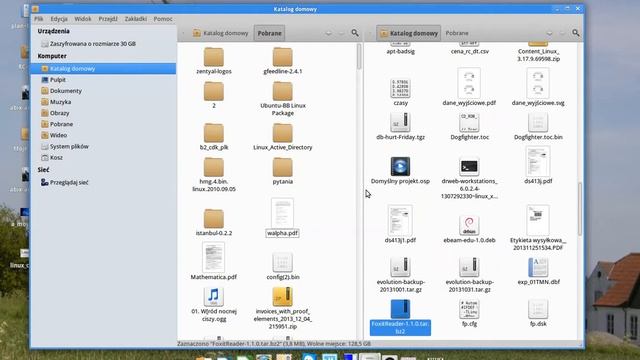Select Pobrane path button in right pane

click(x=457, y=33)
